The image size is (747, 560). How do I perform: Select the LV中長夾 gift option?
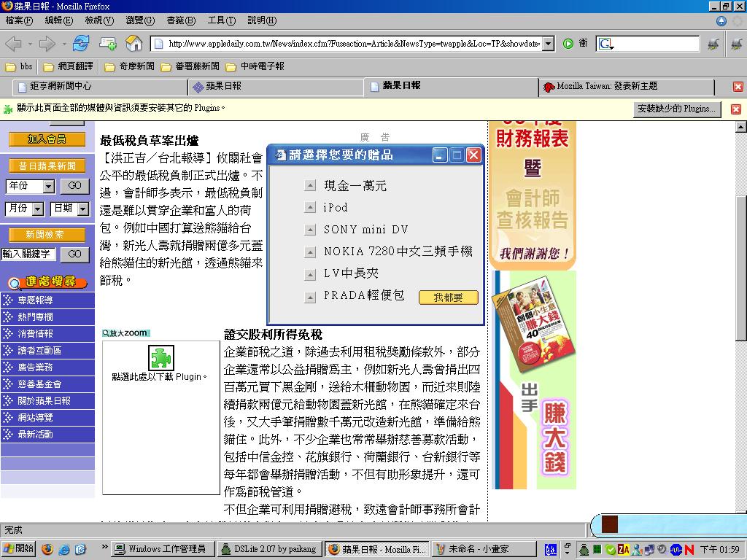(x=310, y=274)
